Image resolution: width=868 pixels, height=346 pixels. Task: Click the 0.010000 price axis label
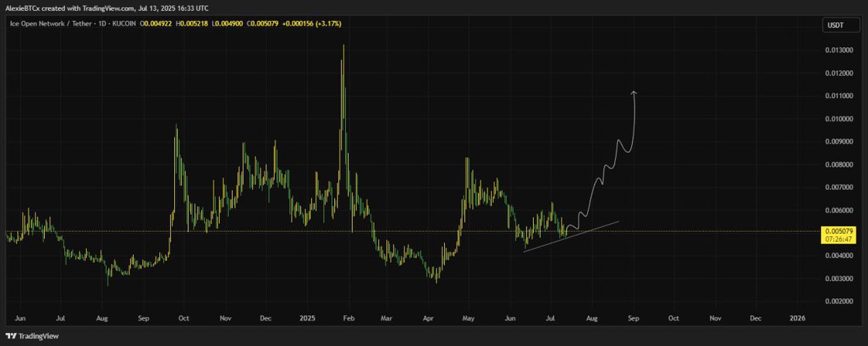coord(838,118)
